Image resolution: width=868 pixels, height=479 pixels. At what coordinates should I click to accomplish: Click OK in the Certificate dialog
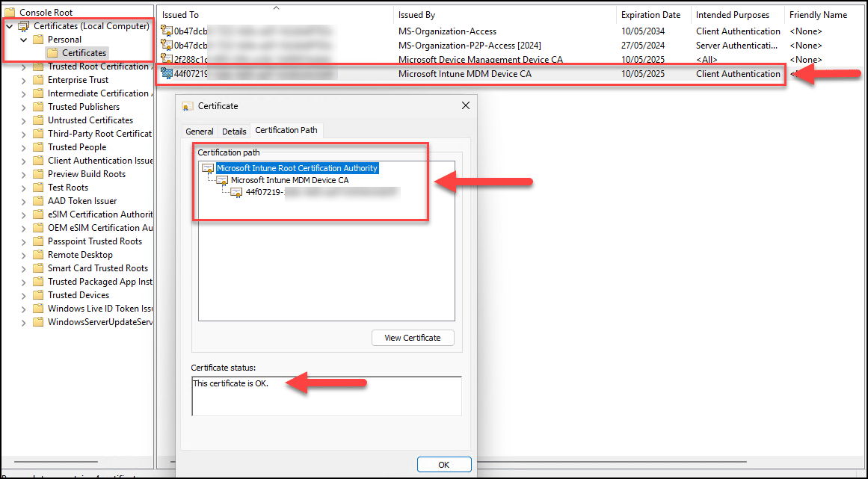(444, 465)
